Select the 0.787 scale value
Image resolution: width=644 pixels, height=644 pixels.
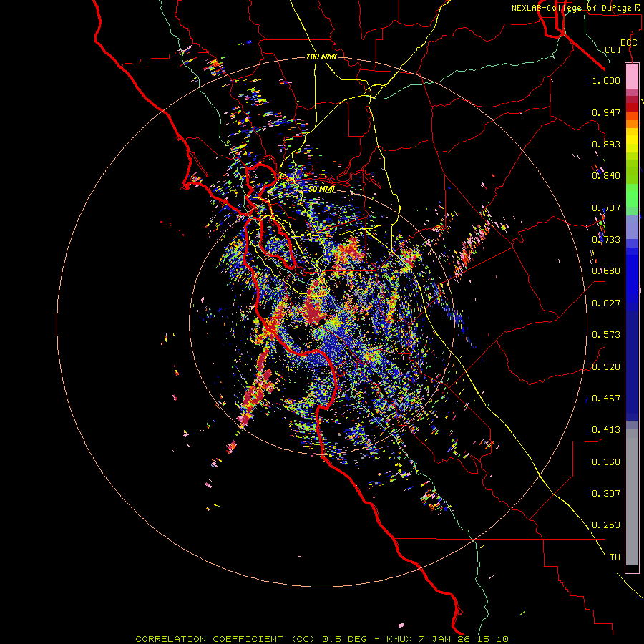(606, 208)
